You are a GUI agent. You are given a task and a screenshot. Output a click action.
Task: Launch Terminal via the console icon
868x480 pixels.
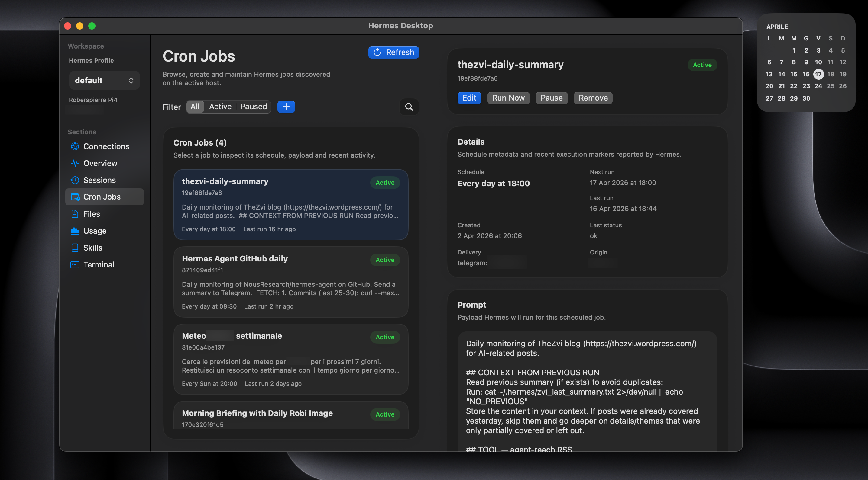[75, 264]
